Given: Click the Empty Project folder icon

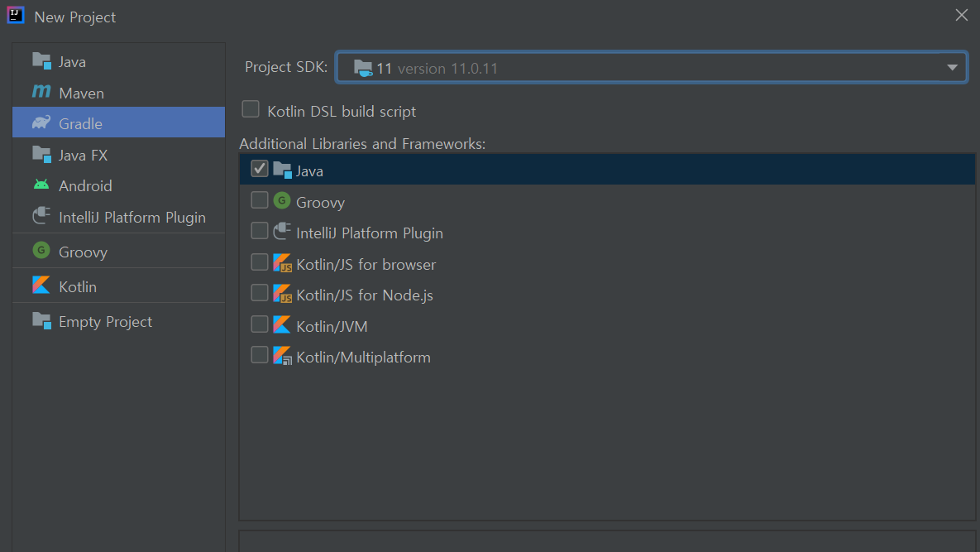Looking at the screenshot, I should 42,320.
